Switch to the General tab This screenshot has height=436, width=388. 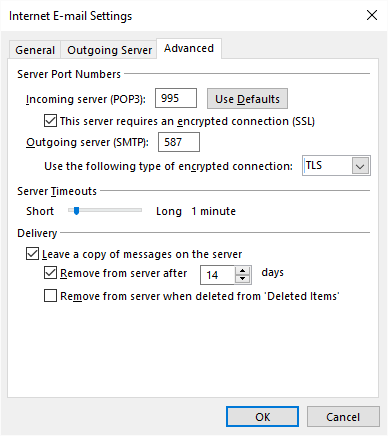tap(35, 50)
